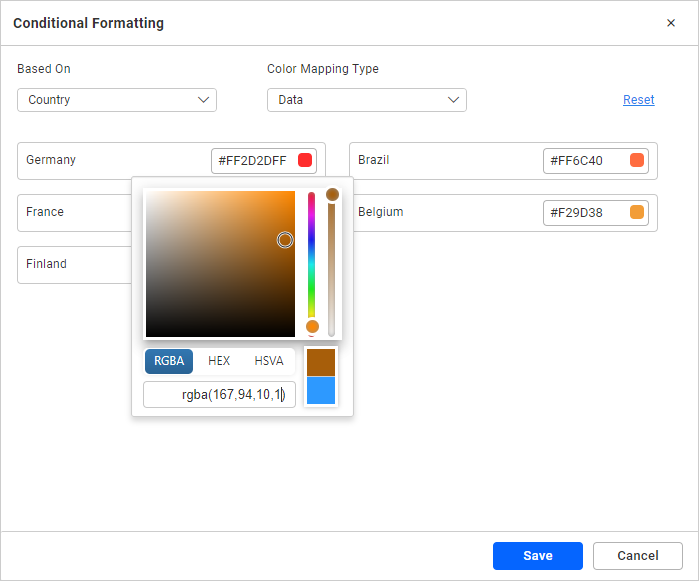Open the Color Mapping Type dropdown
Viewport: 699px width, 581px height.
[367, 100]
